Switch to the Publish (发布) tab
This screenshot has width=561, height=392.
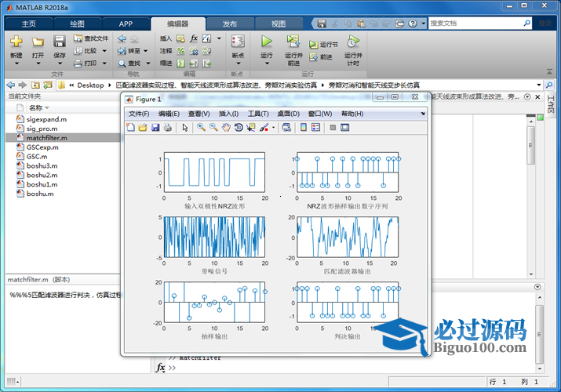click(230, 24)
